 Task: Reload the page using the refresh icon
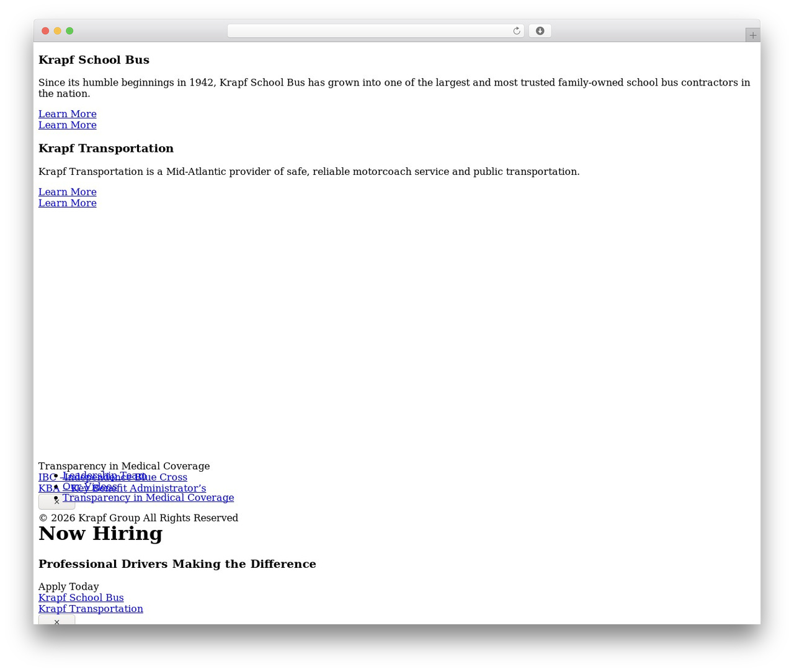pos(516,31)
